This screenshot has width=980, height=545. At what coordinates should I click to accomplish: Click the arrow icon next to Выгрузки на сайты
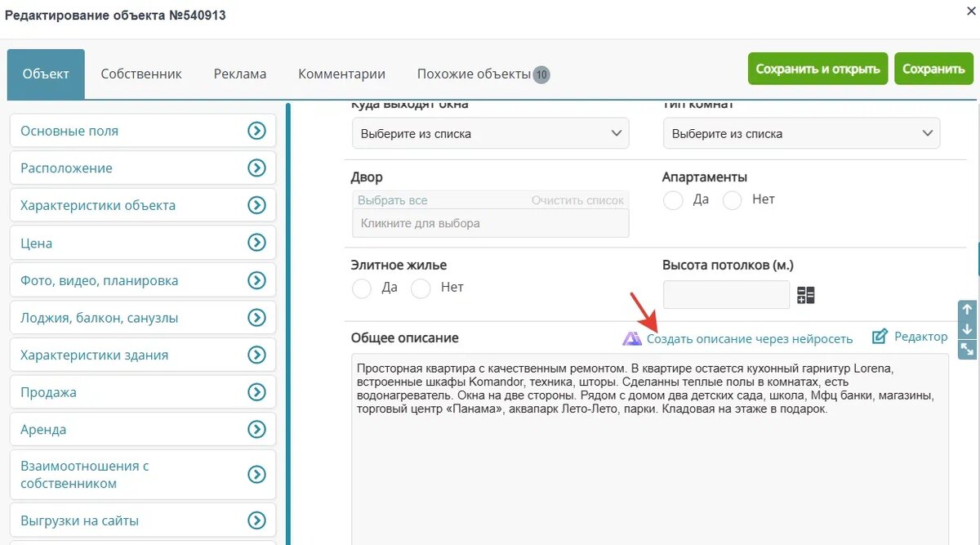pyautogui.click(x=256, y=520)
